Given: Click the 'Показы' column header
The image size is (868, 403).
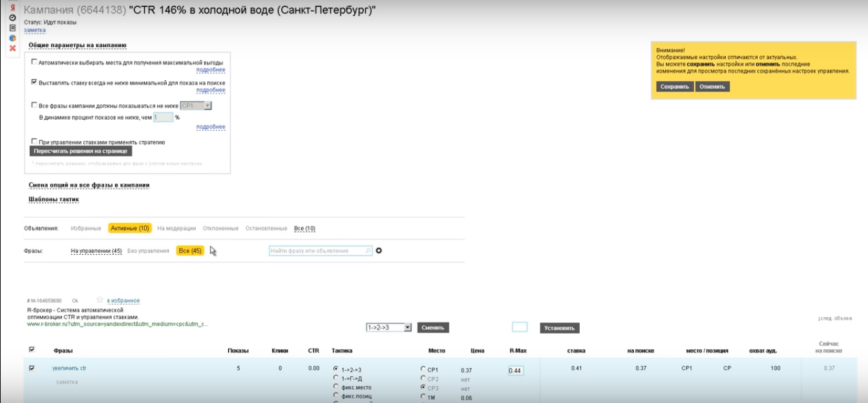Looking at the screenshot, I should (238, 351).
